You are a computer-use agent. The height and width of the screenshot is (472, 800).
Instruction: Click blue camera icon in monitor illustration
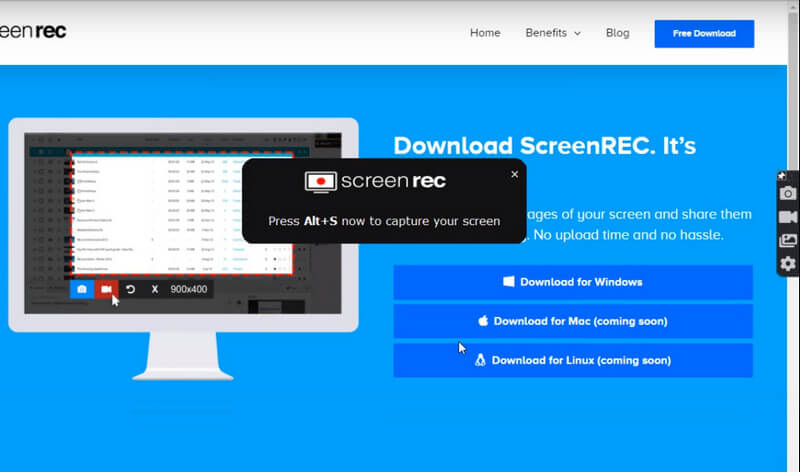[82, 289]
